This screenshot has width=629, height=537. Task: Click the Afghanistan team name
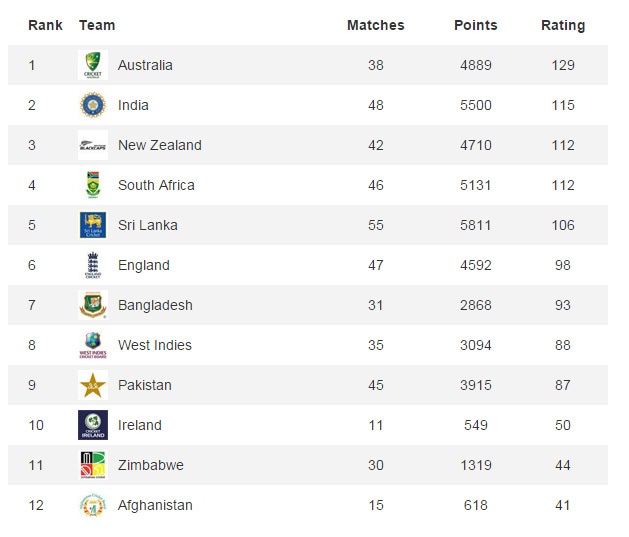(155, 505)
